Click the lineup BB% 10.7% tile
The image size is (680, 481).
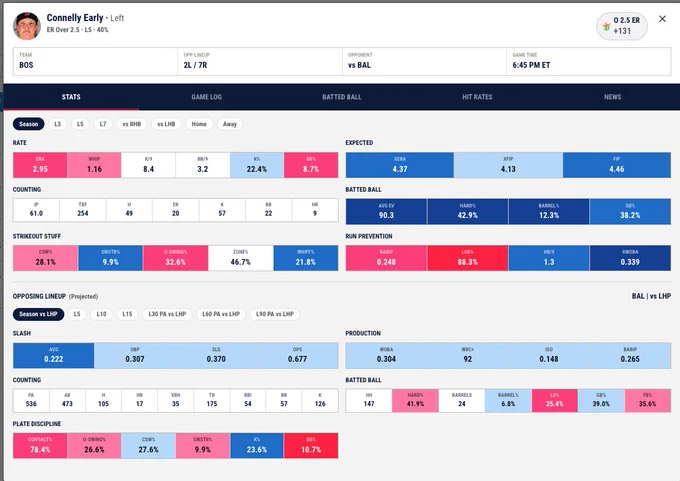(311, 445)
